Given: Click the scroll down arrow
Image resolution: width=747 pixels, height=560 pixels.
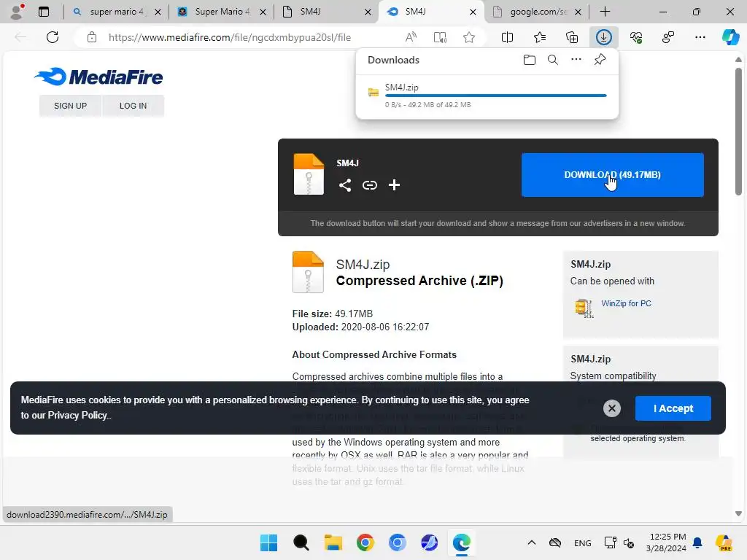Looking at the screenshot, I should 738,514.
